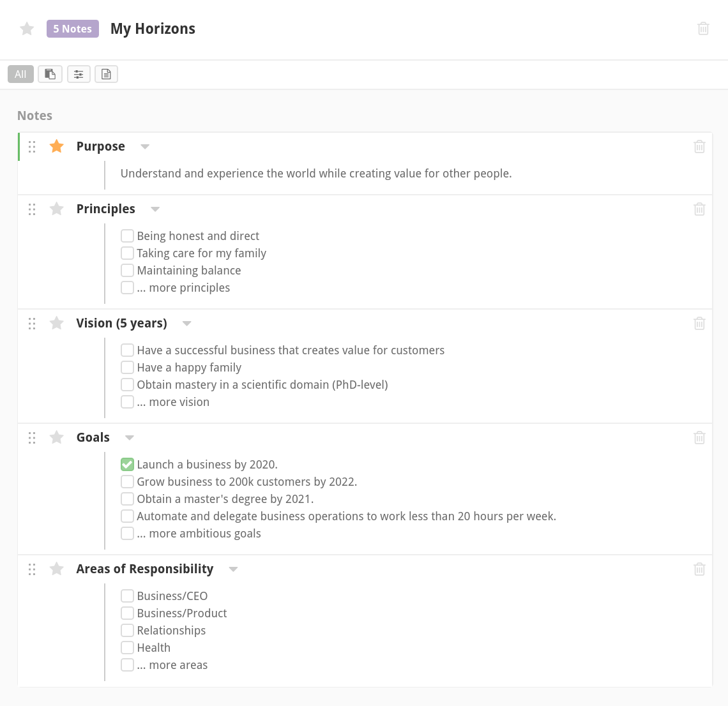Screen dimensions: 728x706
Task: Open Areas of Responsibility dropdown arrow
Action: [233, 569]
